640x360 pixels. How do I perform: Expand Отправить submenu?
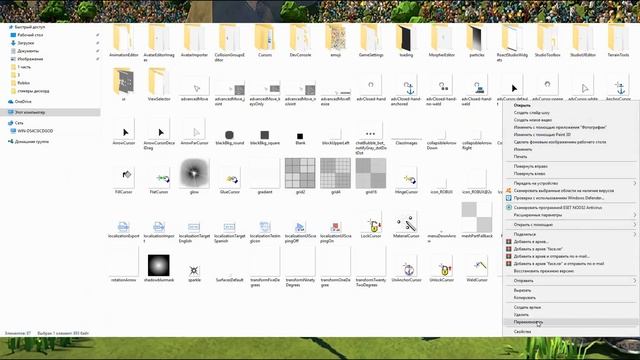(570, 280)
